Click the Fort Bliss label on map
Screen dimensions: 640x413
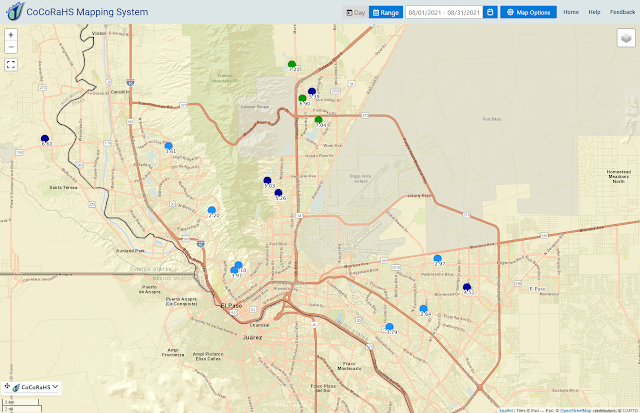tap(491, 119)
